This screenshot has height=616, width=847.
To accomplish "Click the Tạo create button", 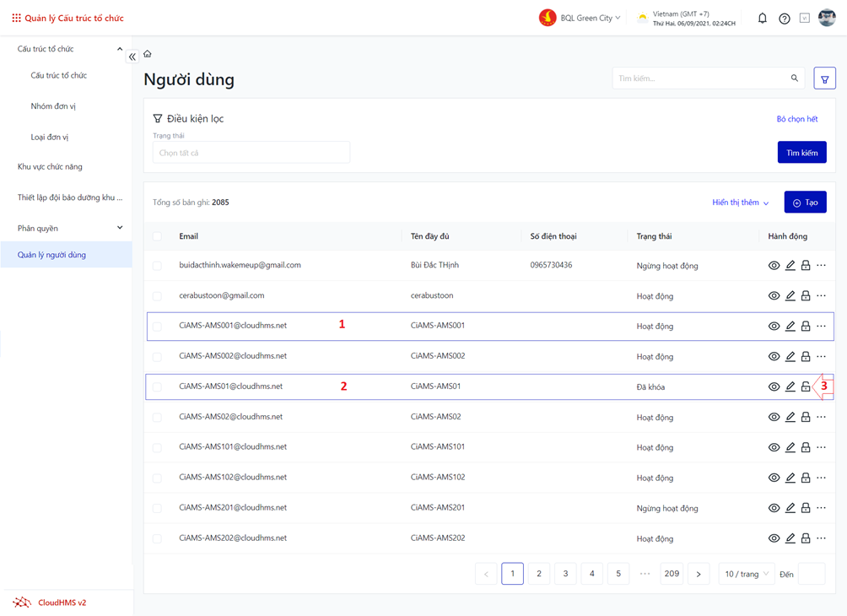I will tap(805, 203).
